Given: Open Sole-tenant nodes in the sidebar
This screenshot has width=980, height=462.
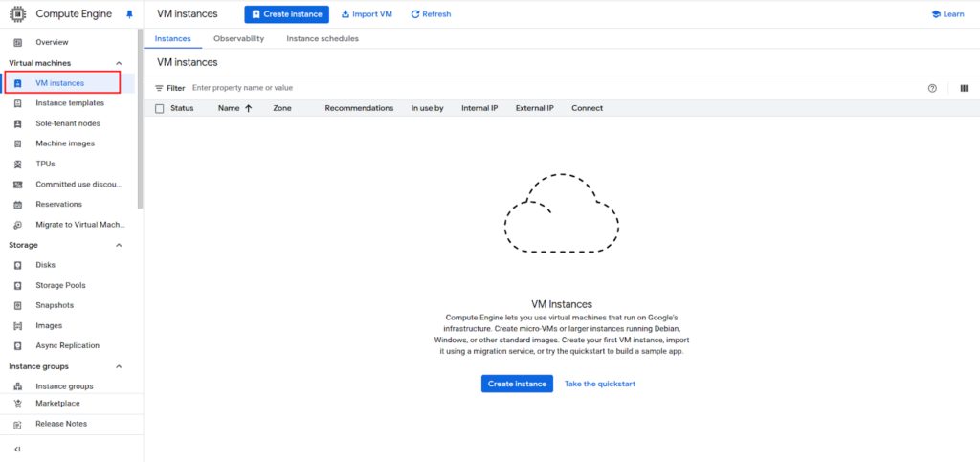Looking at the screenshot, I should (x=68, y=123).
